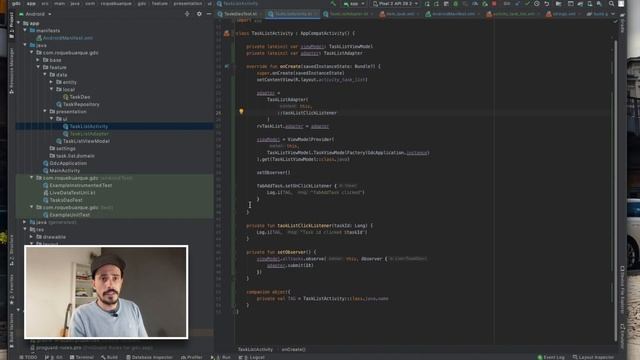The height and width of the screenshot is (360, 640).
Task: Click the presenter webcam video thumbnail
Action: [106, 292]
